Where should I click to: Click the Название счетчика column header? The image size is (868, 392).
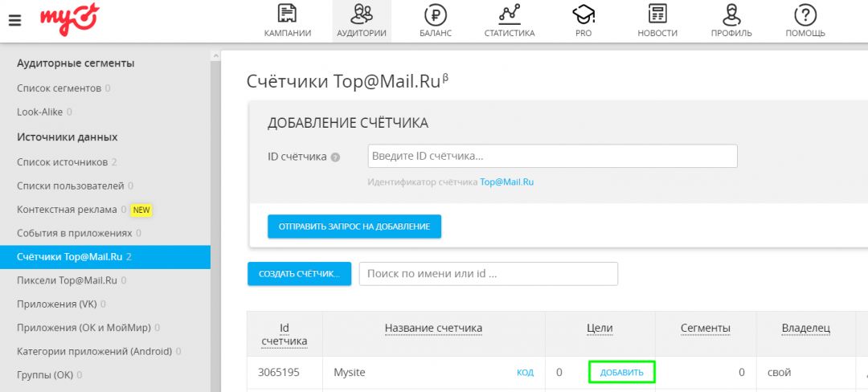433,329
